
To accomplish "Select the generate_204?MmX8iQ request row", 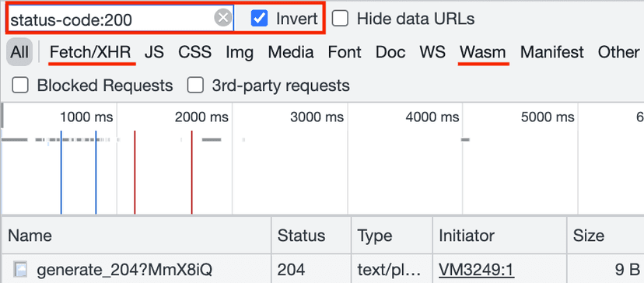I will point(322,269).
